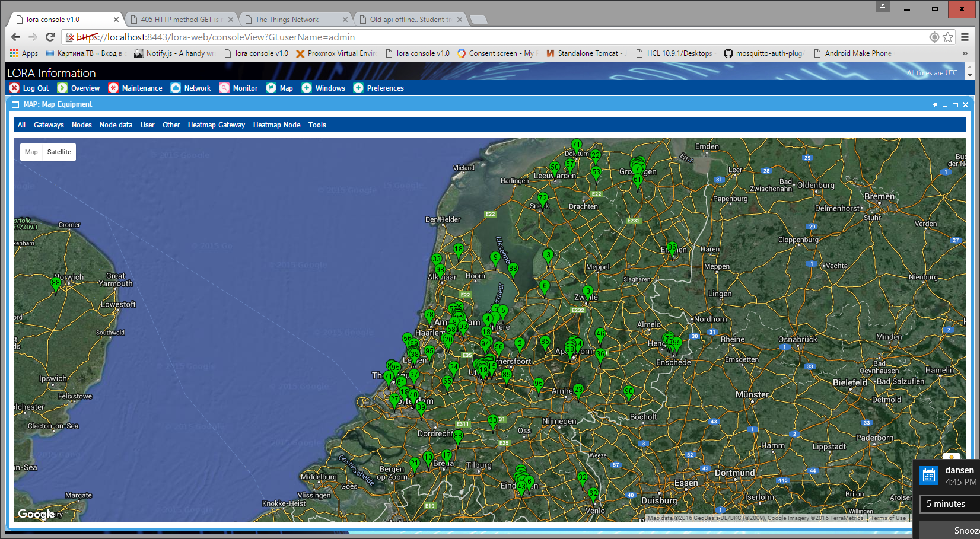Image resolution: width=980 pixels, height=539 pixels.
Task: Select map marker 86 near Emmen
Action: pyautogui.click(x=672, y=249)
